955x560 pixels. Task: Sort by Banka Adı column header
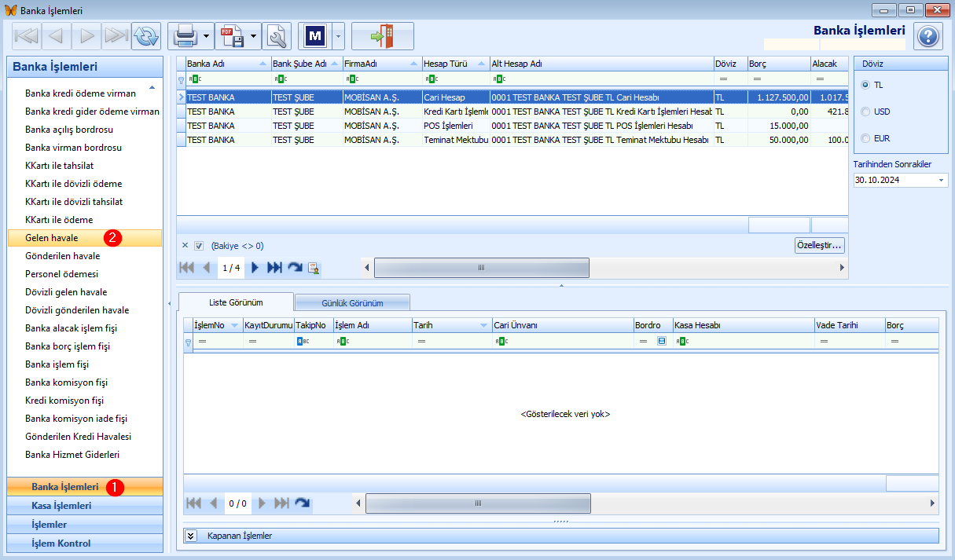[x=228, y=64]
